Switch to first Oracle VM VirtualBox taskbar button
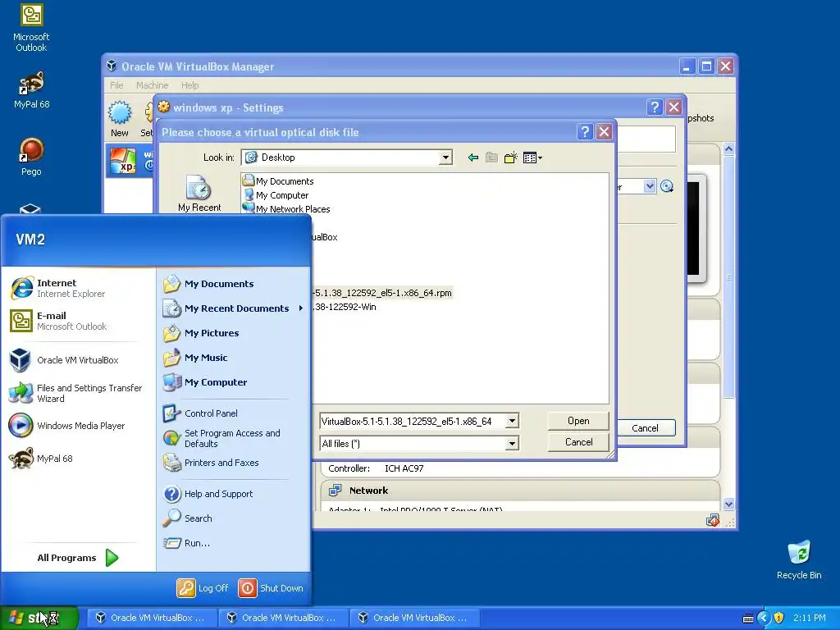The image size is (840, 630). coord(151,619)
